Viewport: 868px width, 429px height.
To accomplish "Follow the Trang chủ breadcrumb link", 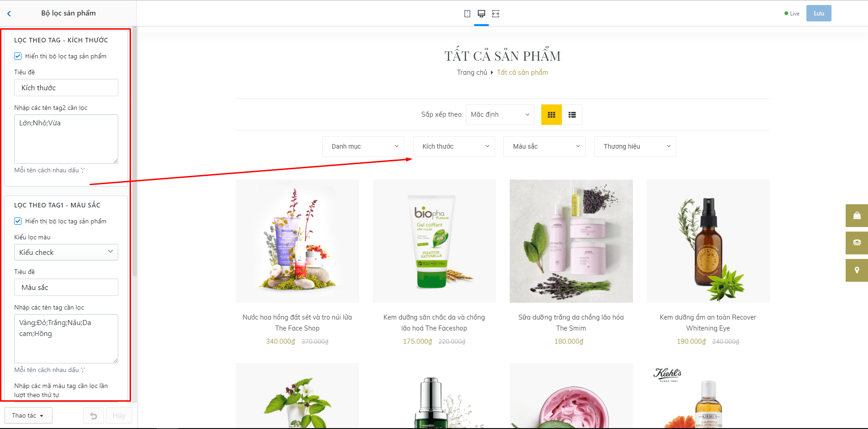I will tap(472, 72).
